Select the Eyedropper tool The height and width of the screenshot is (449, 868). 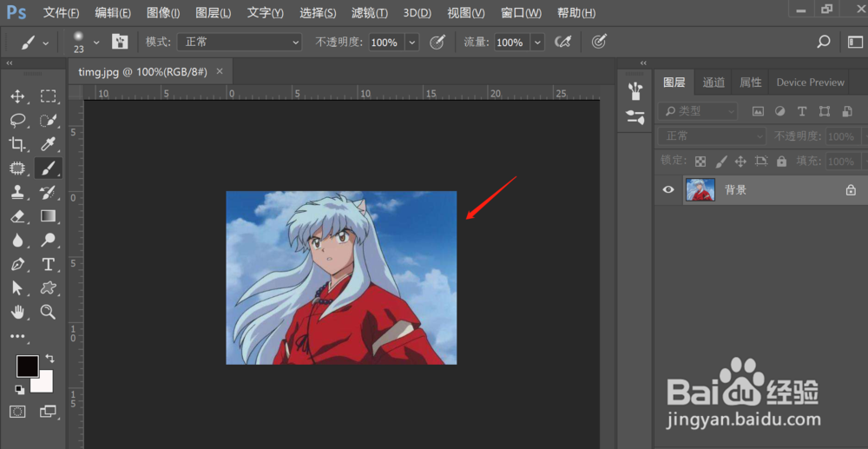48,144
